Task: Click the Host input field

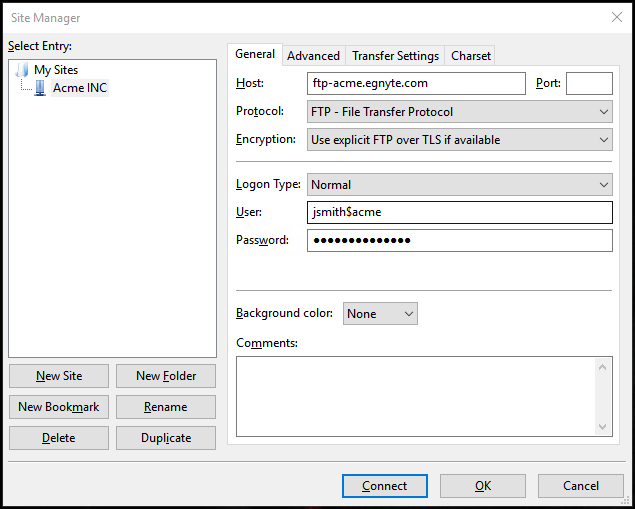Action: tap(416, 84)
